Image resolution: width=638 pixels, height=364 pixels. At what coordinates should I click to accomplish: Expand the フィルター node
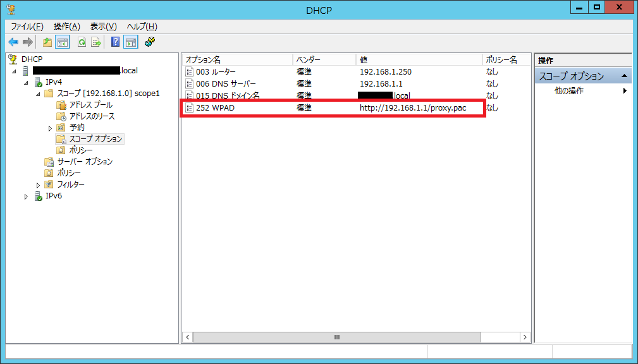38,185
